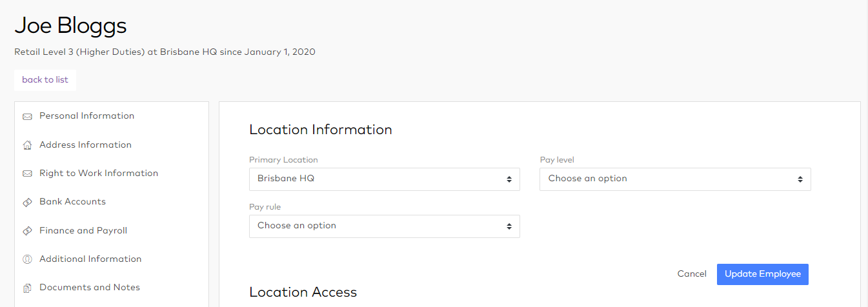This screenshot has width=868, height=307.
Task: Open Right to Work Information section
Action: click(99, 173)
